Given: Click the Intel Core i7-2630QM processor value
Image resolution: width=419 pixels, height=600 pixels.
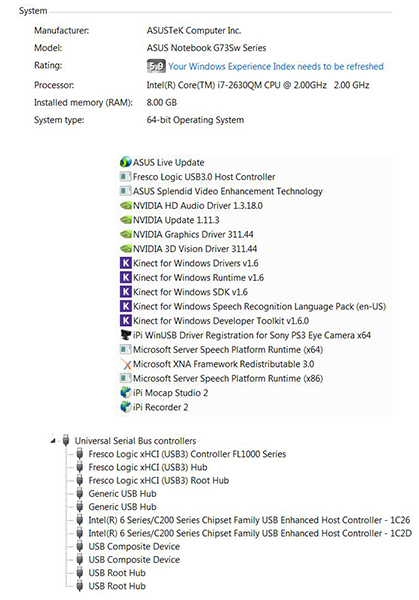Looking at the screenshot, I should 258,85.
